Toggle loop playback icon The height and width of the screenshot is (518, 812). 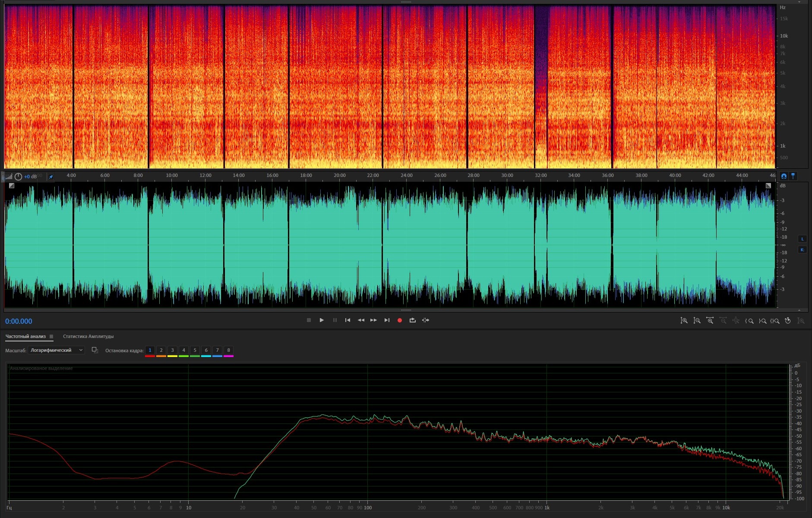pos(413,320)
